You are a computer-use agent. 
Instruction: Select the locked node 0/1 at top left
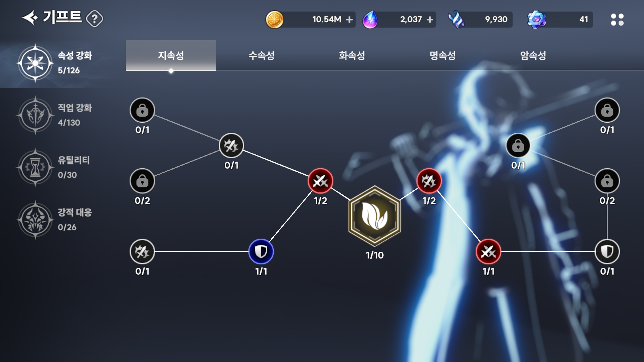click(142, 110)
